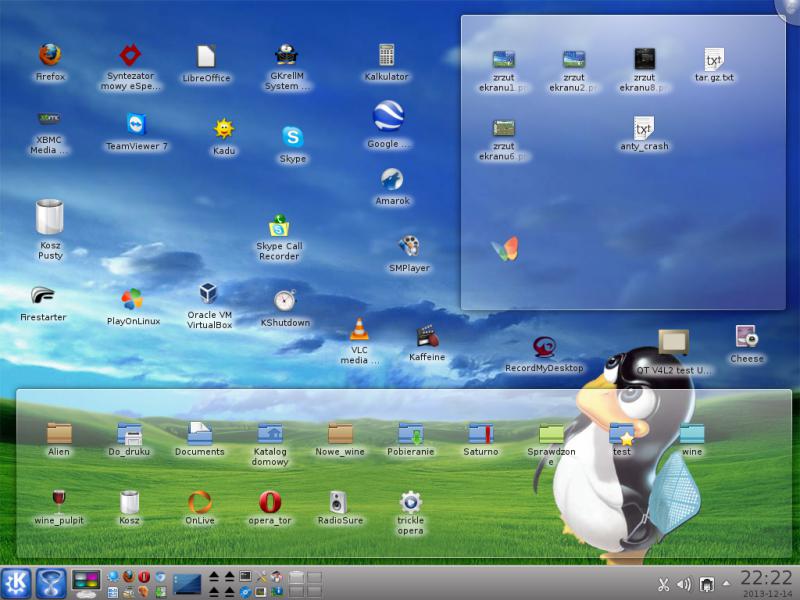Open the Plasma desktop toolbox corner button
The image size is (800, 600).
[790, 8]
